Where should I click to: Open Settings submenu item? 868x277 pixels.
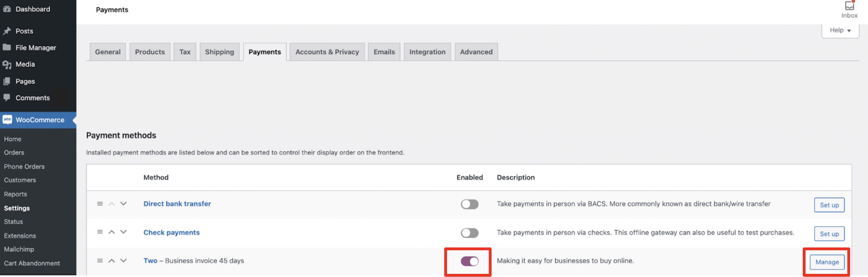[x=17, y=208]
